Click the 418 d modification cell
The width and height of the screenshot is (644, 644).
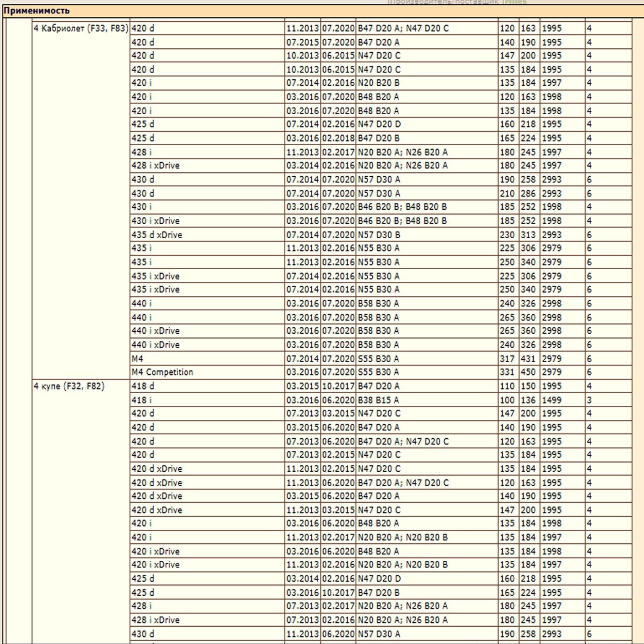click(x=142, y=386)
